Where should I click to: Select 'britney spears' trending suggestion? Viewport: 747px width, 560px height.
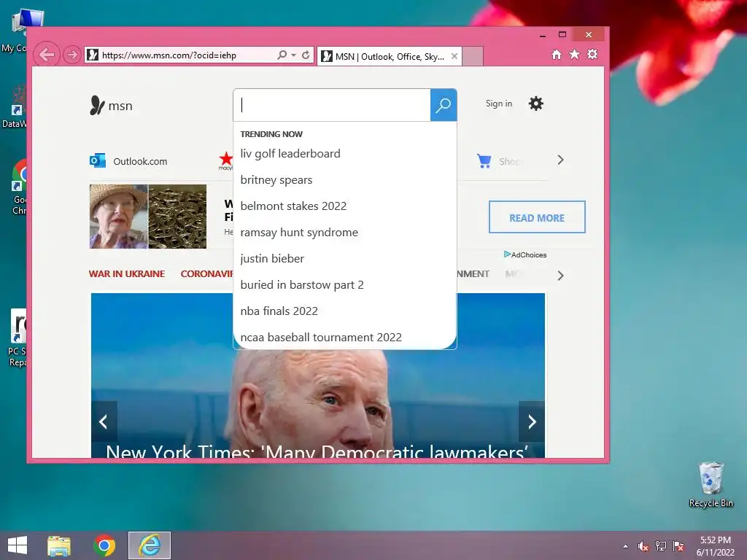point(276,180)
